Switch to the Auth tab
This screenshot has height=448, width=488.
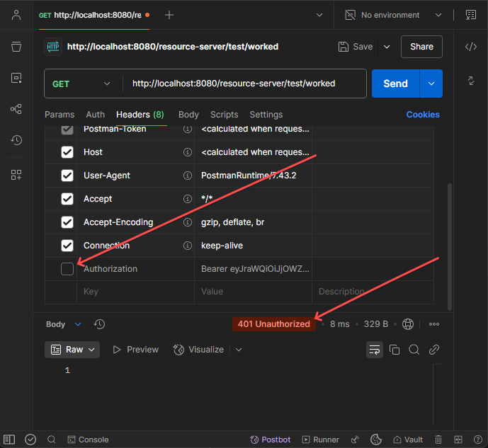click(95, 115)
